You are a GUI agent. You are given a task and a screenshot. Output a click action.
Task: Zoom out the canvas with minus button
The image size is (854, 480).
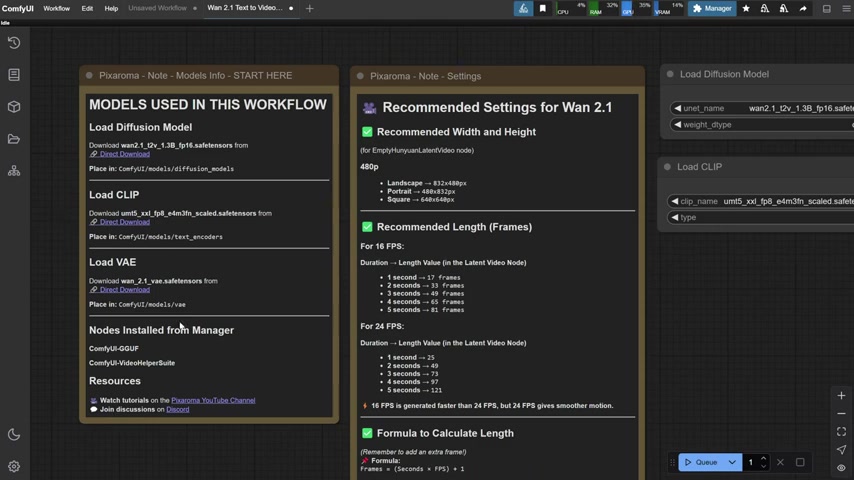click(x=841, y=414)
